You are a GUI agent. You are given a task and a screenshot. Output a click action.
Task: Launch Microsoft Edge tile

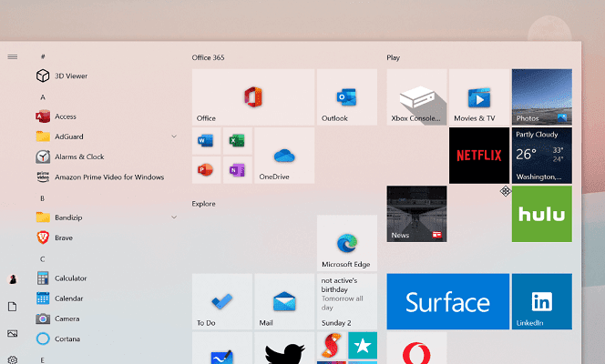pos(346,243)
